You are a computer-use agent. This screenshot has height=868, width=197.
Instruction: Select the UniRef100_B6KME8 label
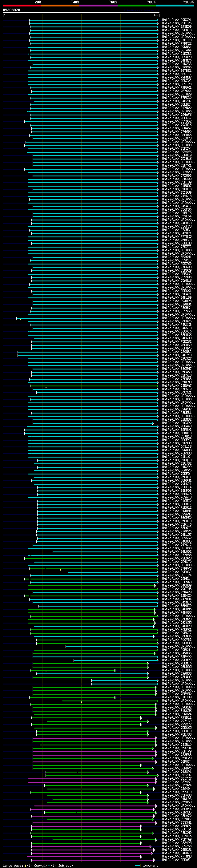(176, 433)
